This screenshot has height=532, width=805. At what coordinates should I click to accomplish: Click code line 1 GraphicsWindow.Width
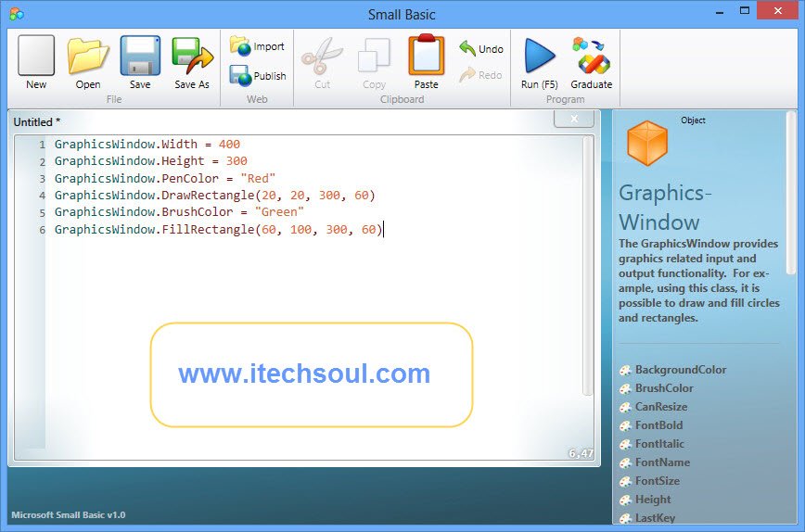pyautogui.click(x=147, y=145)
